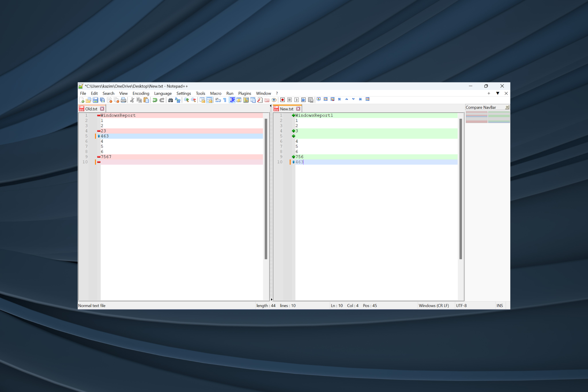
Task: Click the Cut scissors icon
Action: click(x=132, y=100)
